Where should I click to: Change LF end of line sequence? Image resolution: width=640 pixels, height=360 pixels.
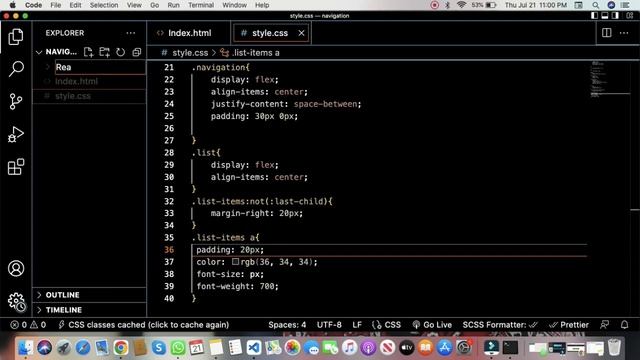357,325
